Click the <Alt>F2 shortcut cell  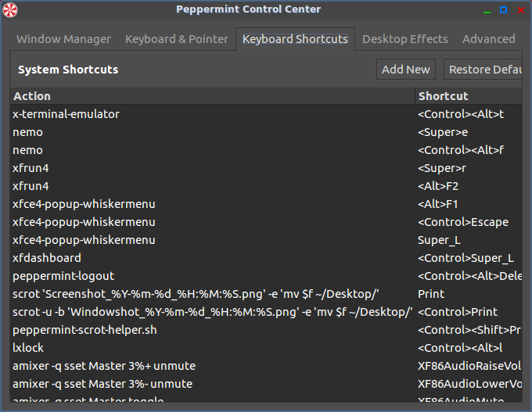(469, 186)
